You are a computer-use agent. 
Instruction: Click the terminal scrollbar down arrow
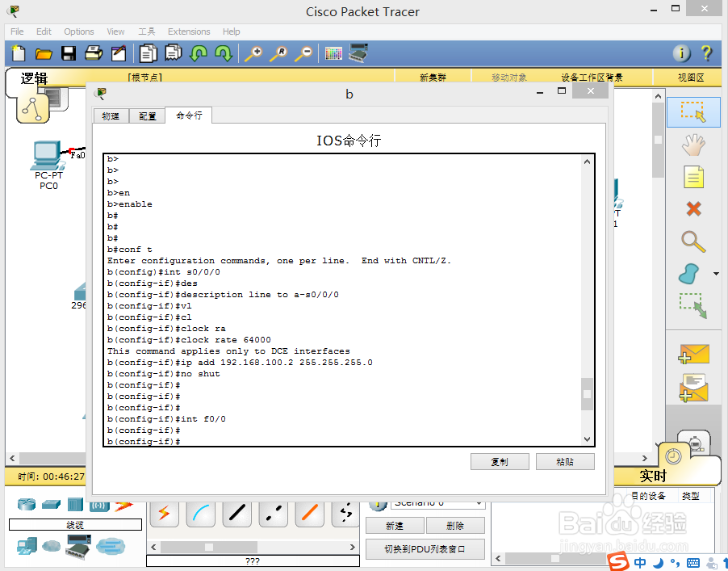587,439
